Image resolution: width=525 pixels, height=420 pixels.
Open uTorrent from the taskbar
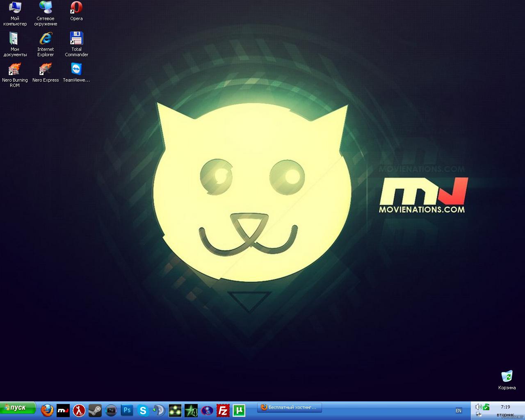click(x=239, y=410)
